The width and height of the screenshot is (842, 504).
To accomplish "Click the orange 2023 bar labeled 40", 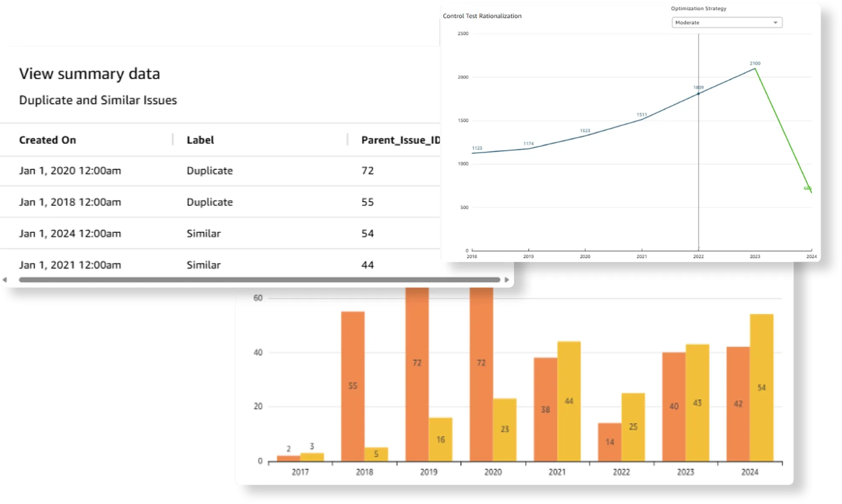I will point(674,406).
